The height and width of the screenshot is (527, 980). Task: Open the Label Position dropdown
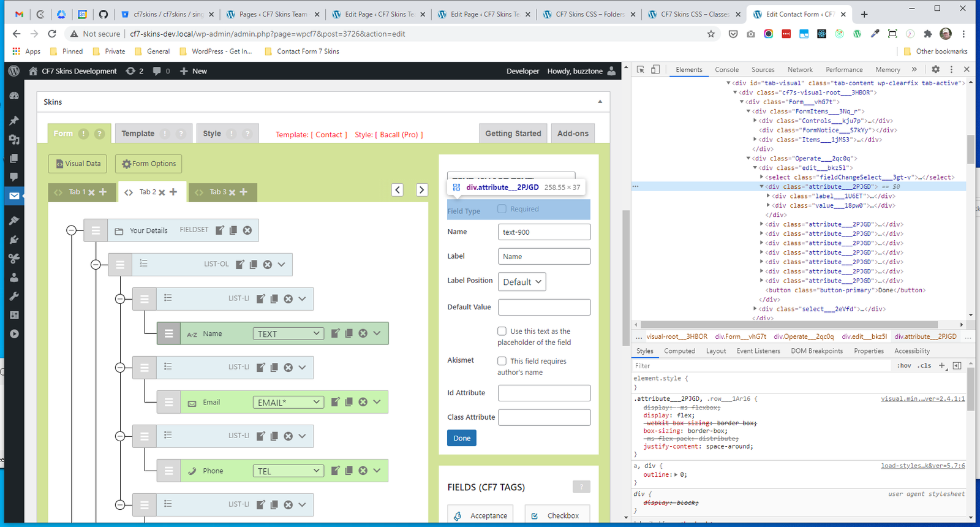522,282
